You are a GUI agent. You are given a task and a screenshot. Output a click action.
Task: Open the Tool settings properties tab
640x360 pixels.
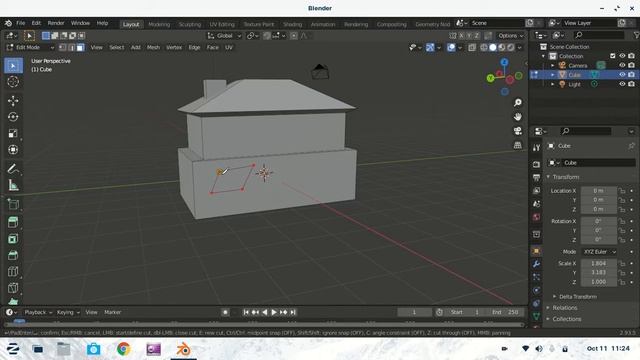536,148
